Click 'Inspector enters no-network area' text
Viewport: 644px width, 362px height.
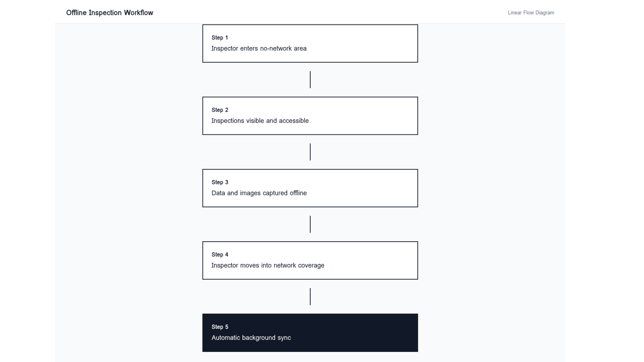[x=259, y=48]
